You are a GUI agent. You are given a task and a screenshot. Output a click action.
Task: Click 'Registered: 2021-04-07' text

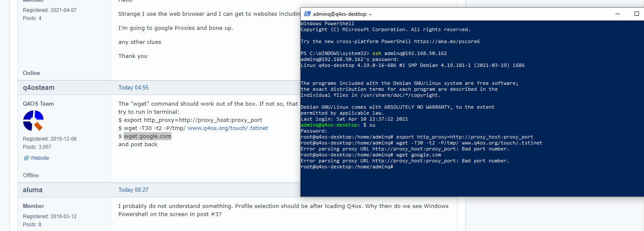click(x=50, y=10)
